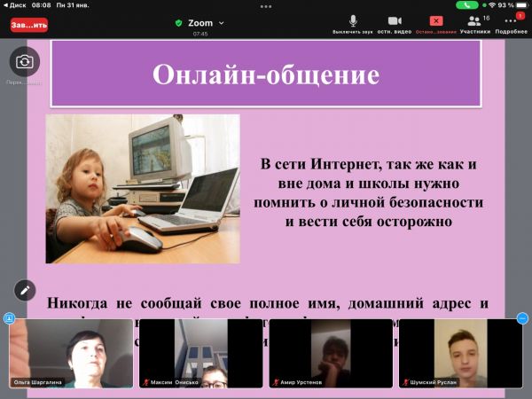Image resolution: width=532 pixels, height=399 pixels.
Task: Click the right handle of the video strip
Action: pyautogui.click(x=523, y=317)
